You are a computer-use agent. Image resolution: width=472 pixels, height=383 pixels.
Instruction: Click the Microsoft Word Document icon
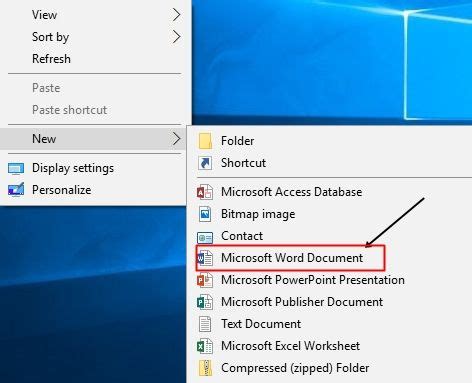[x=205, y=258]
